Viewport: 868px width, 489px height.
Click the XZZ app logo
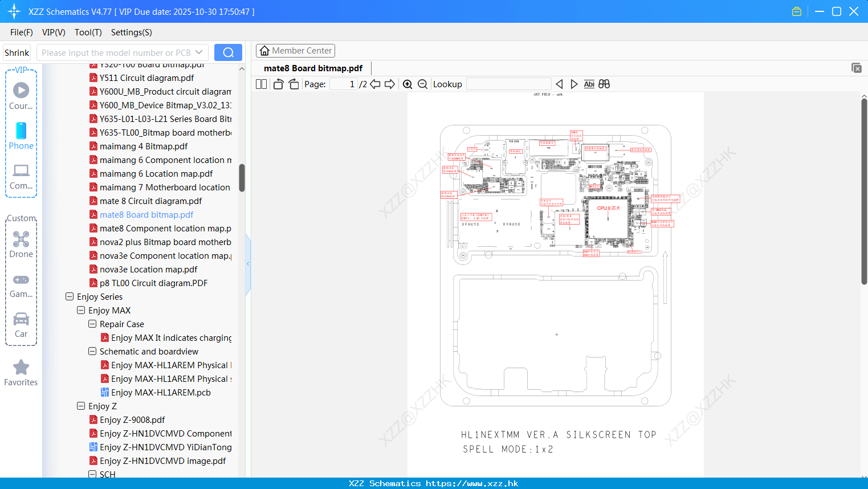[x=14, y=11]
